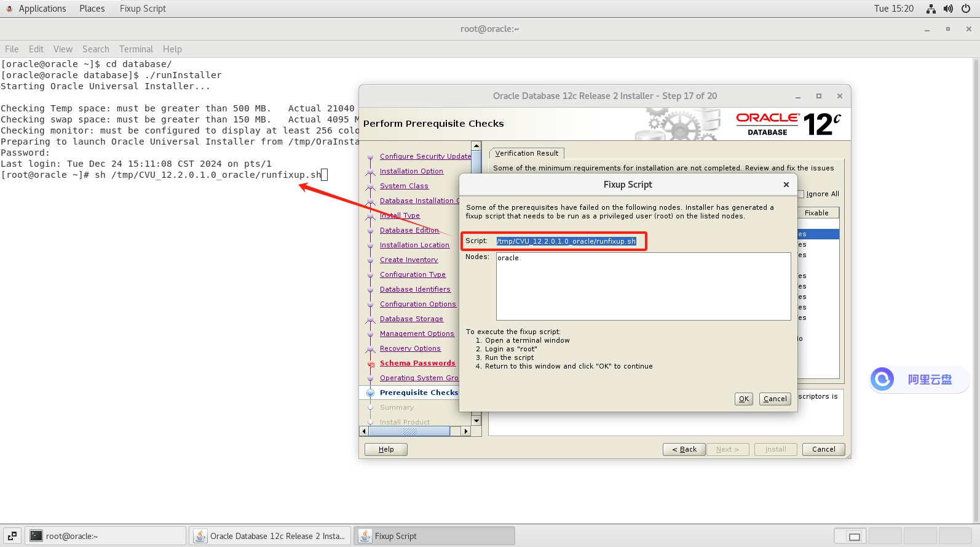Screen dimensions: 980x547
Task: Maximize the root@oracle terminal window
Action: click(947, 29)
